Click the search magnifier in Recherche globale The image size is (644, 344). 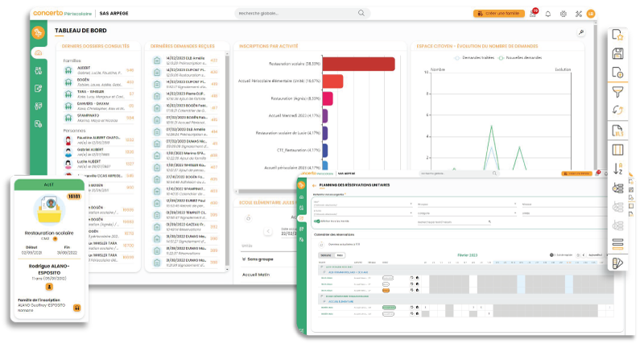361,13
